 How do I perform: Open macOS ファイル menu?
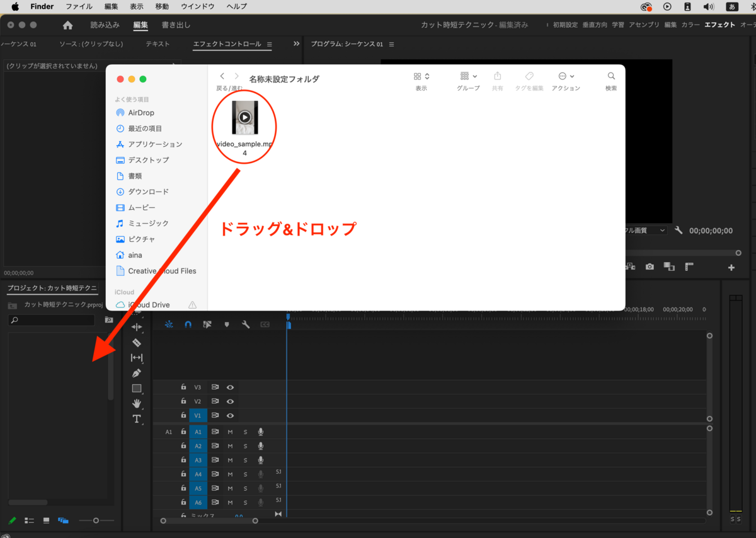click(x=79, y=6)
